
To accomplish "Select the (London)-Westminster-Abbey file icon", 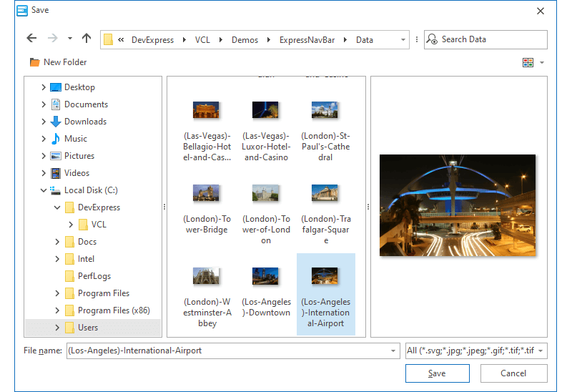I will click(206, 276).
